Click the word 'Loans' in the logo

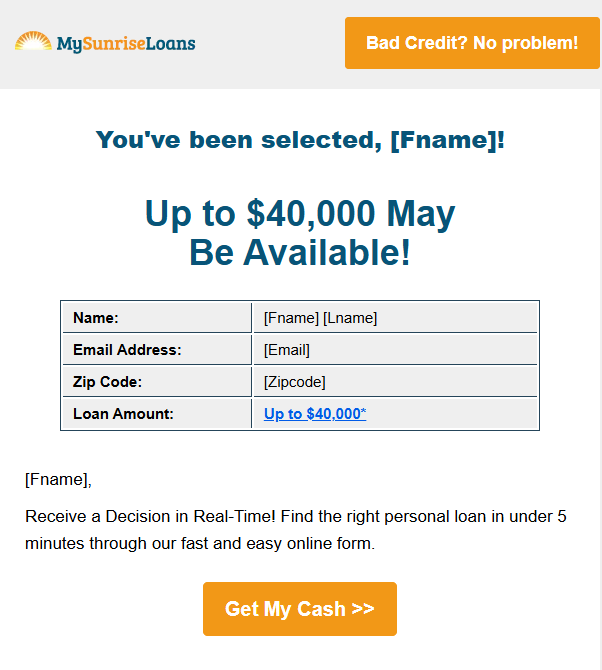(x=172, y=43)
